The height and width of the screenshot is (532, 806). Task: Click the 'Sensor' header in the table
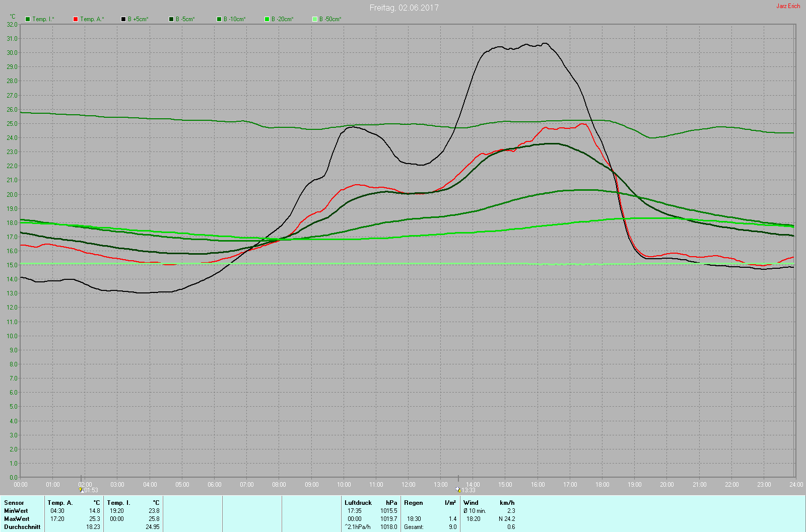(x=14, y=503)
